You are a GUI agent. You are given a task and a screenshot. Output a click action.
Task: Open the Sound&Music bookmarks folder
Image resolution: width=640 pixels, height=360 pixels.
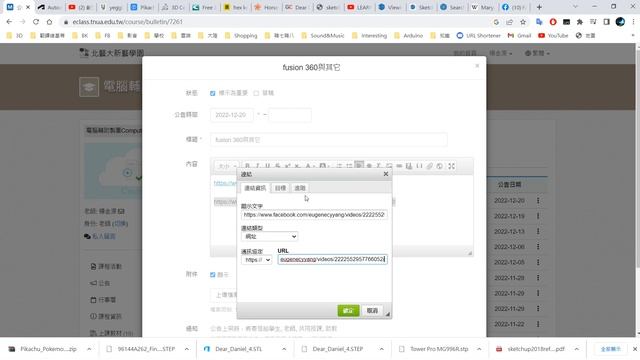tap(322, 36)
